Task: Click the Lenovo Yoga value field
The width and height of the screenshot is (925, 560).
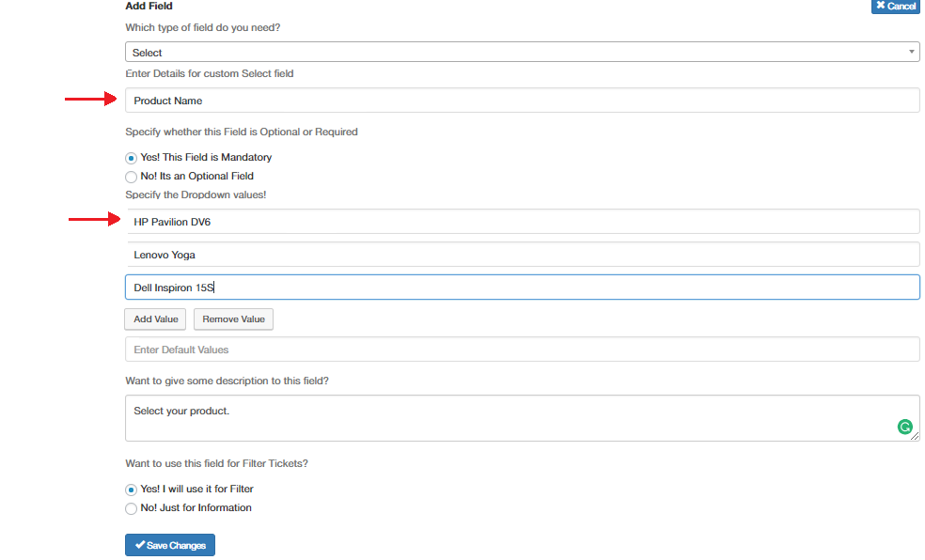Action: click(x=522, y=255)
